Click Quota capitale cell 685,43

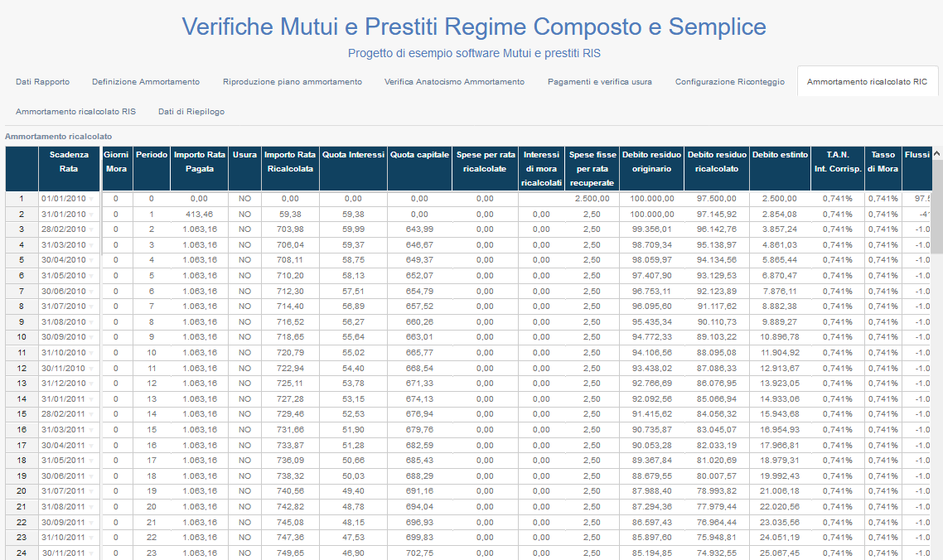tap(419, 460)
